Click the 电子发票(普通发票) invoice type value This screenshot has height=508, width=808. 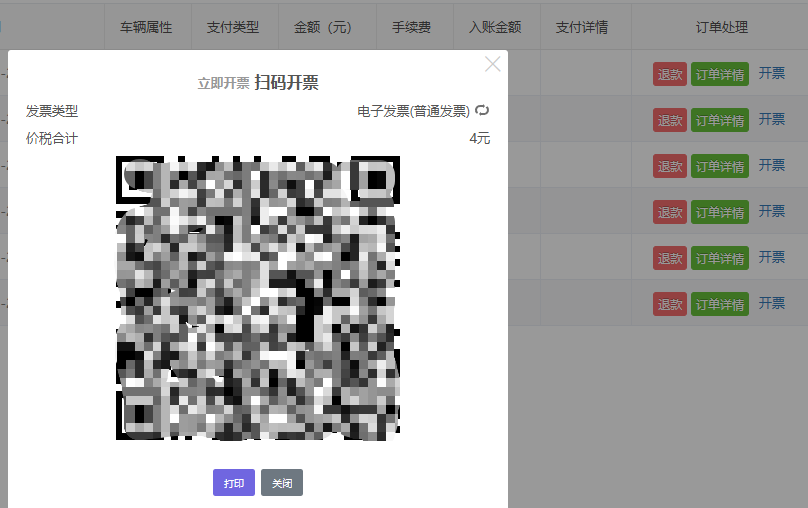coord(413,111)
